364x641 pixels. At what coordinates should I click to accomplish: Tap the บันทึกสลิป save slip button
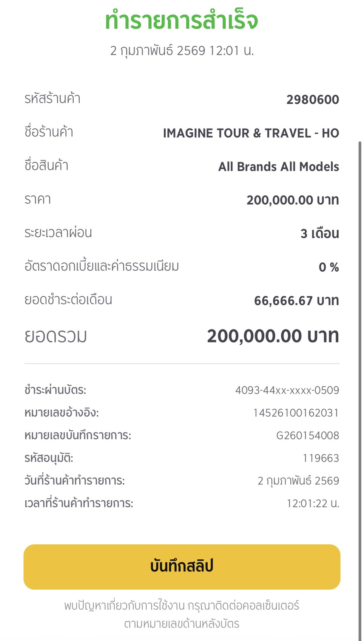(182, 567)
